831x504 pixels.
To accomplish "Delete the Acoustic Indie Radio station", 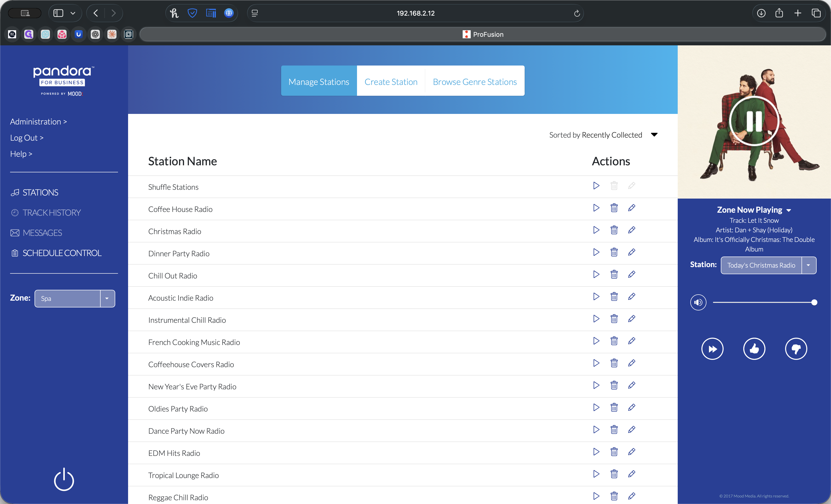I will click(614, 297).
